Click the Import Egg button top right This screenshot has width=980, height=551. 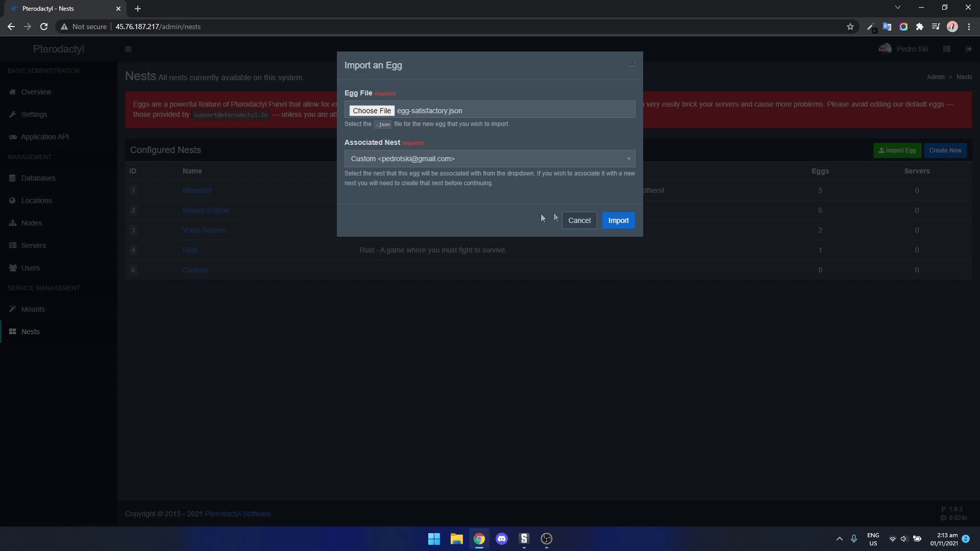point(897,149)
